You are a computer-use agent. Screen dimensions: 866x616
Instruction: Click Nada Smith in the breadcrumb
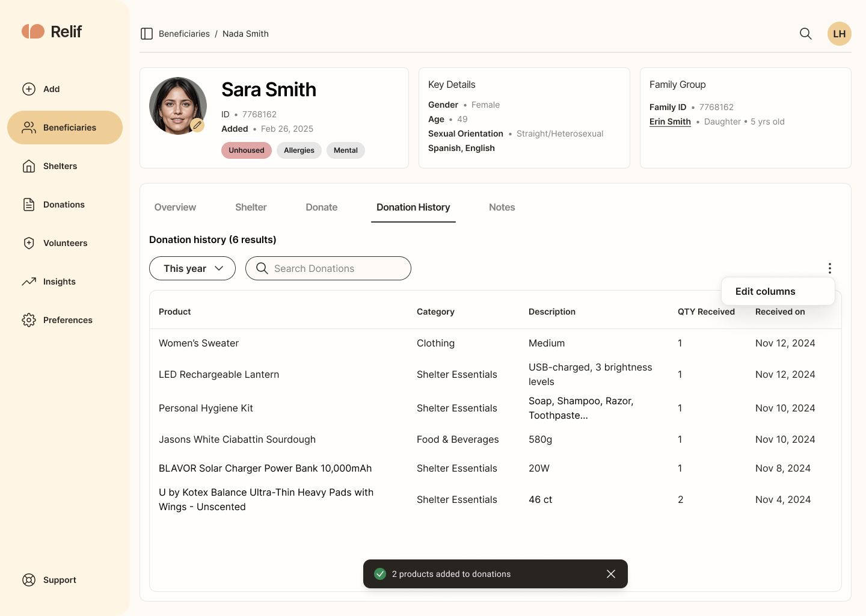tap(245, 34)
